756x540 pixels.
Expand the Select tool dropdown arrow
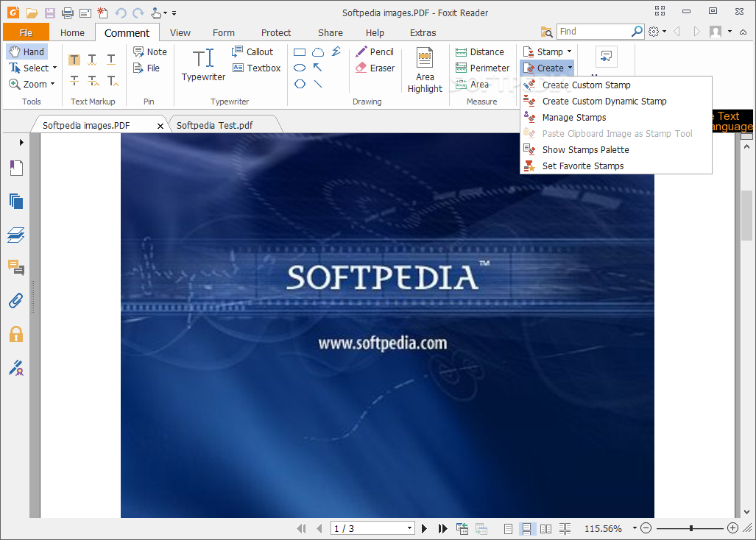[54, 68]
